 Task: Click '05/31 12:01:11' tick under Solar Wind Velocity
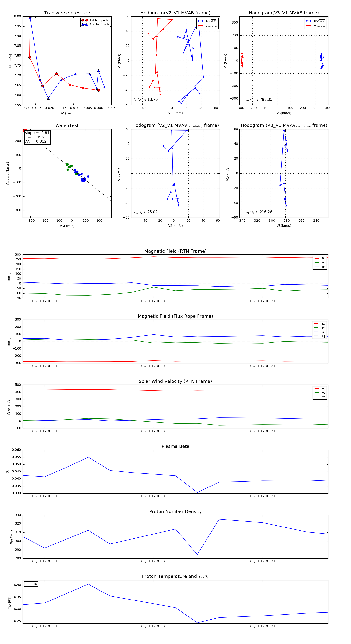pyautogui.click(x=45, y=431)
